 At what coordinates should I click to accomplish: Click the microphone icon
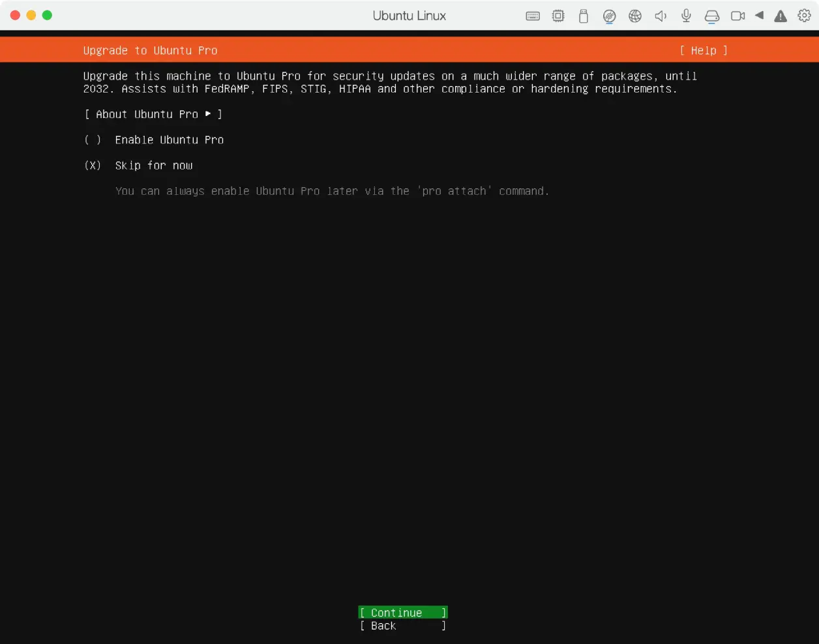coord(686,16)
